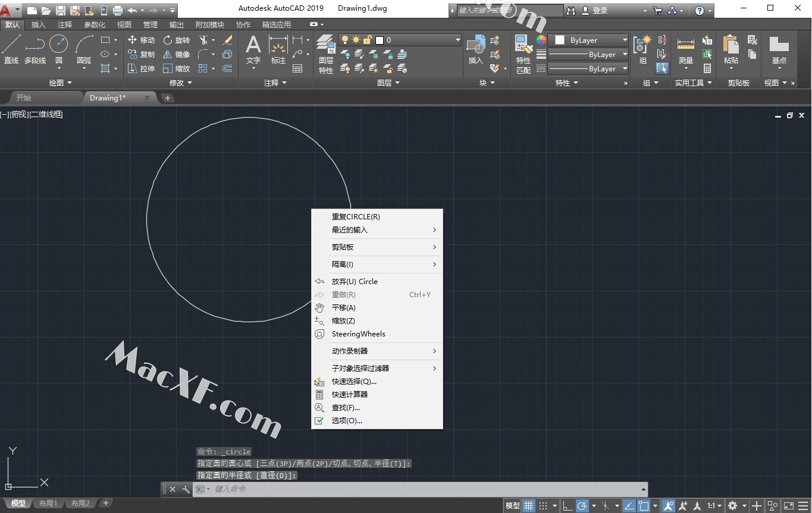812x513 pixels.
Task: Select the 多段线 polyline tool
Action: tap(35, 49)
